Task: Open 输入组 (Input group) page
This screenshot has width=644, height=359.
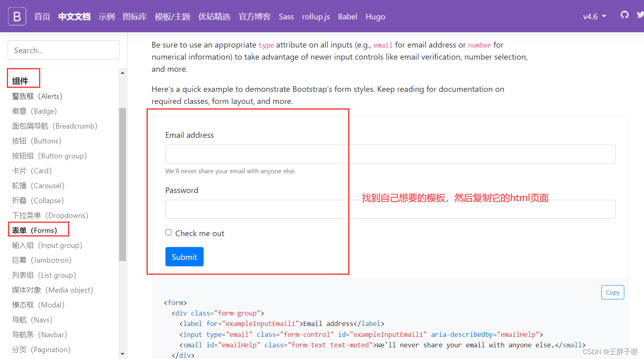Action: (x=47, y=245)
